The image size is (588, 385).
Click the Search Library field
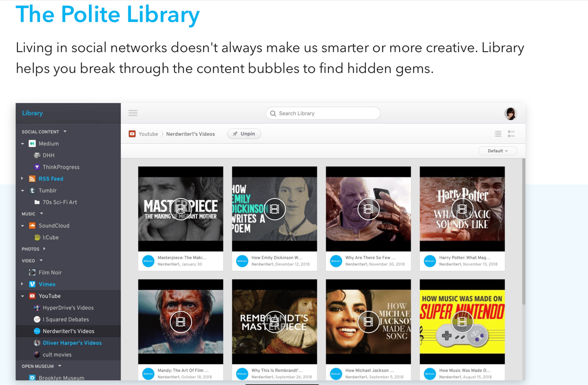click(x=323, y=113)
